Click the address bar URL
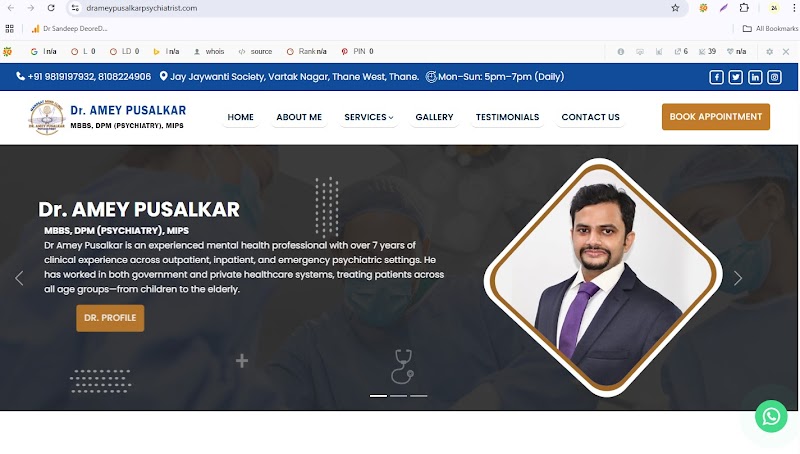Screen dimensions: 800x454 142,8
